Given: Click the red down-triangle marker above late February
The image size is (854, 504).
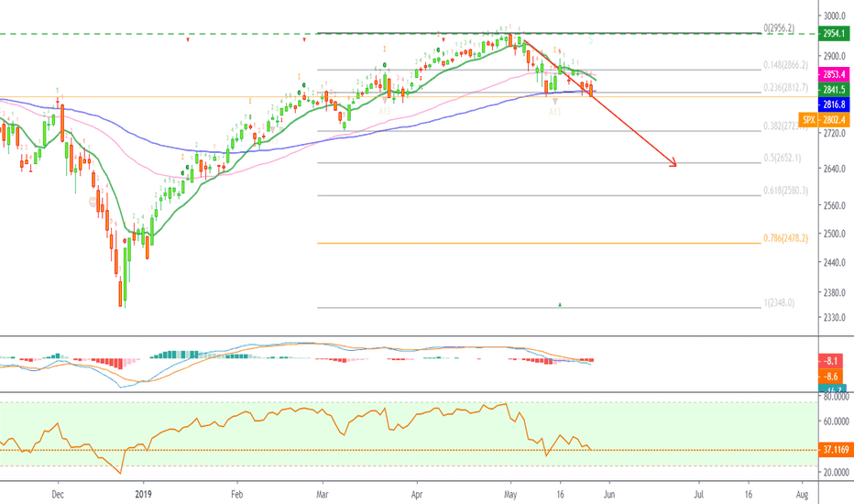Looking at the screenshot, I should pyautogui.click(x=304, y=39).
